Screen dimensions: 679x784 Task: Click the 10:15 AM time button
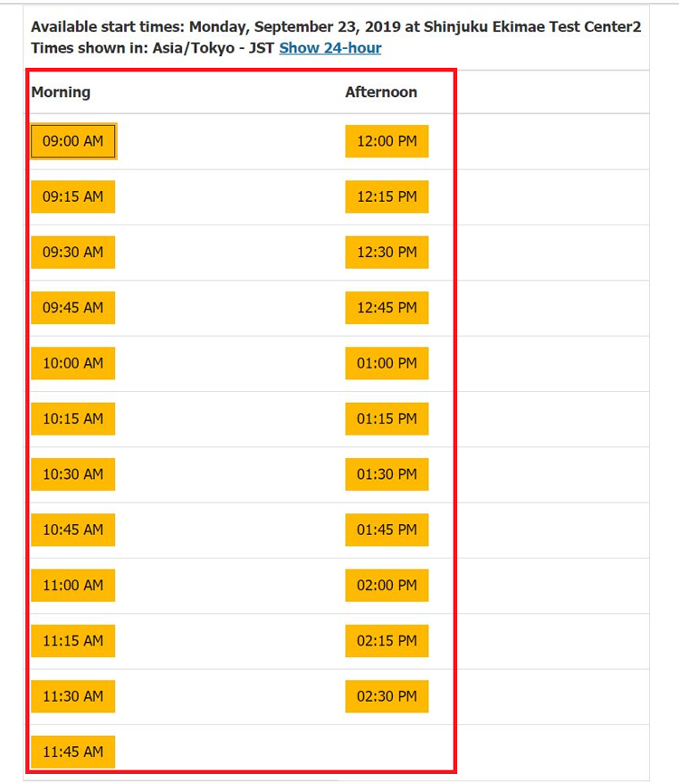coord(73,418)
